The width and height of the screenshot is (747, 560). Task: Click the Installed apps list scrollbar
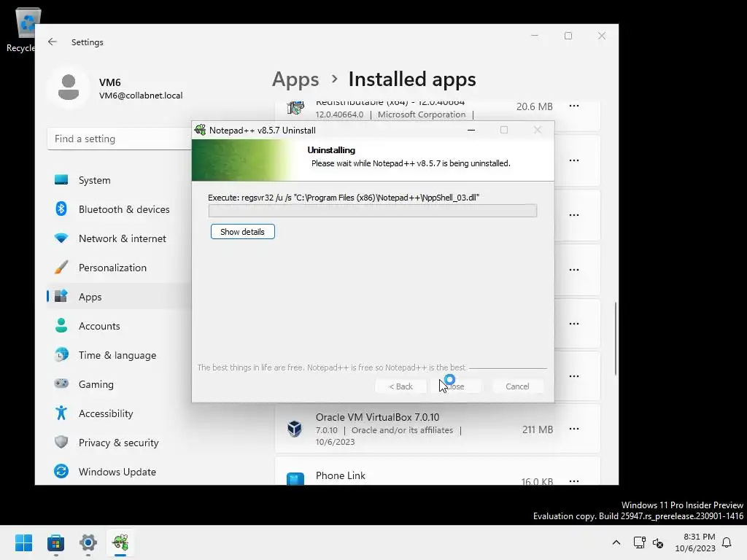coord(616,338)
